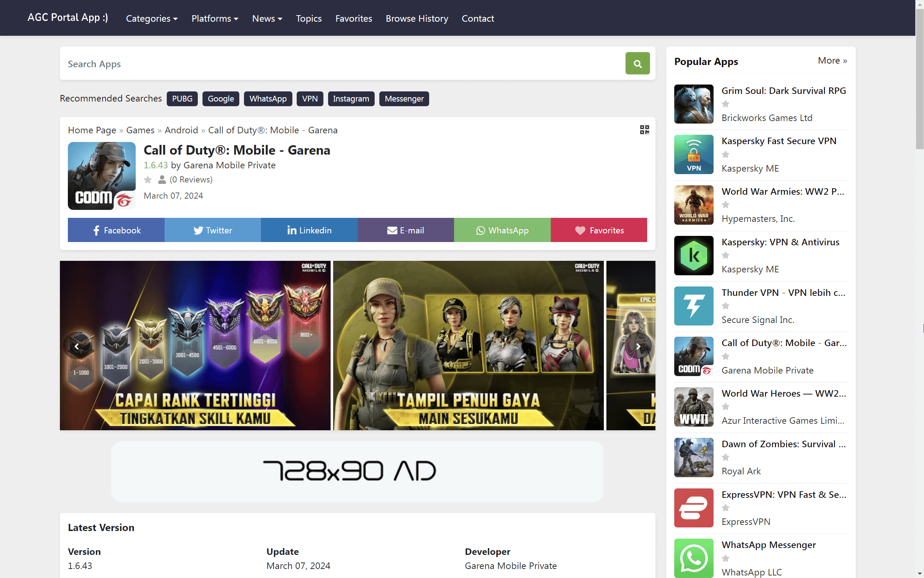Click the green search magnifier button

pos(637,64)
